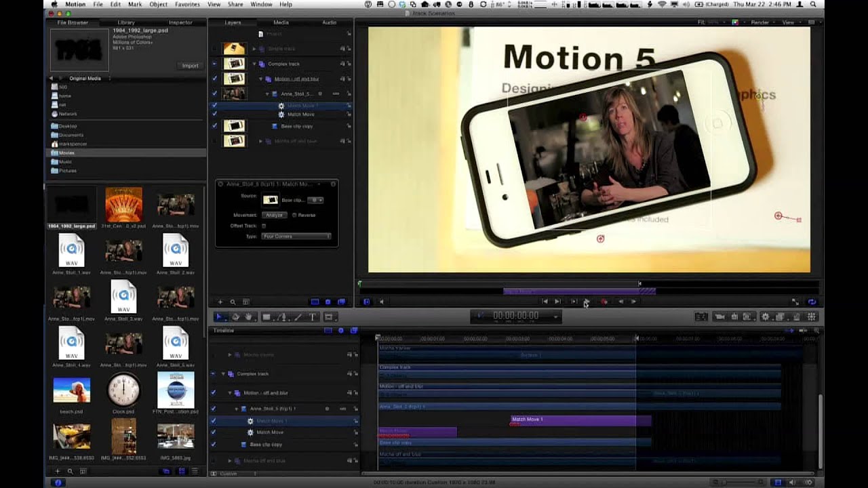Click the Replicate toolbar icon
Viewport: 868px width, 488px height.
pyautogui.click(x=812, y=317)
